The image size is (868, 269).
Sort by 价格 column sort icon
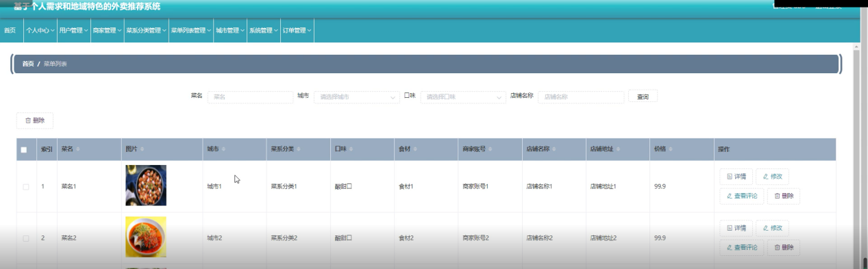(671, 149)
